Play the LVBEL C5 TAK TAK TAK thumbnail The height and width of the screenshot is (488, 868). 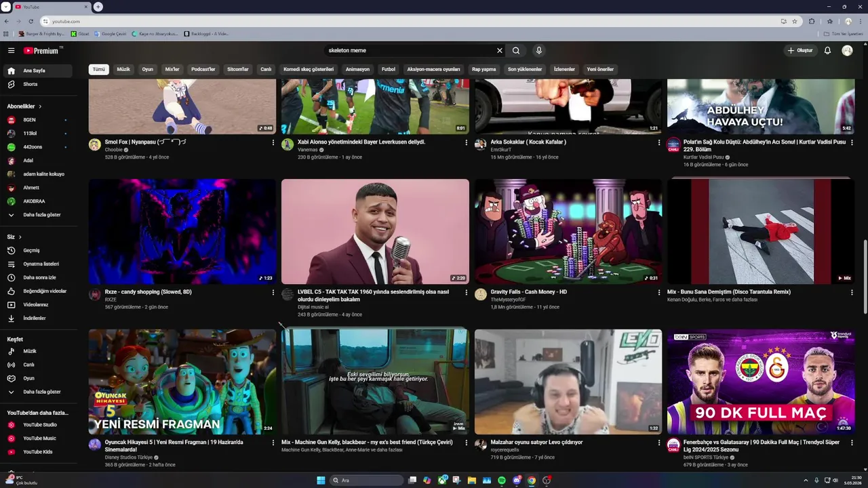[x=375, y=231]
